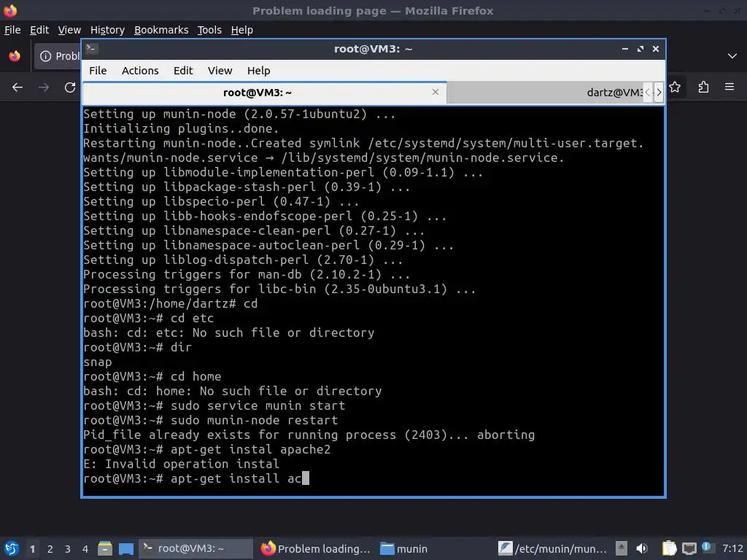747x560 pixels.
Task: Open the terminal Edit menu
Action: 183,71
